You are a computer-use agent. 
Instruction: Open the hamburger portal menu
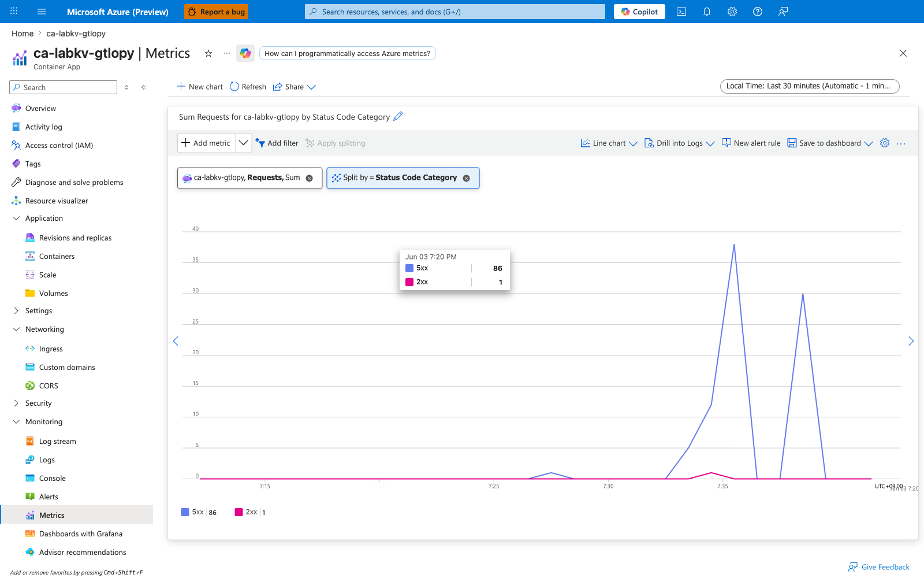(42, 12)
